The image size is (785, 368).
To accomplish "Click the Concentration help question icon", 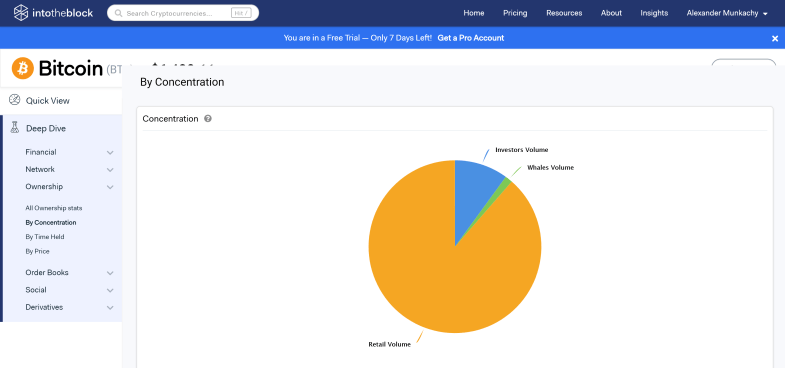I will [208, 119].
